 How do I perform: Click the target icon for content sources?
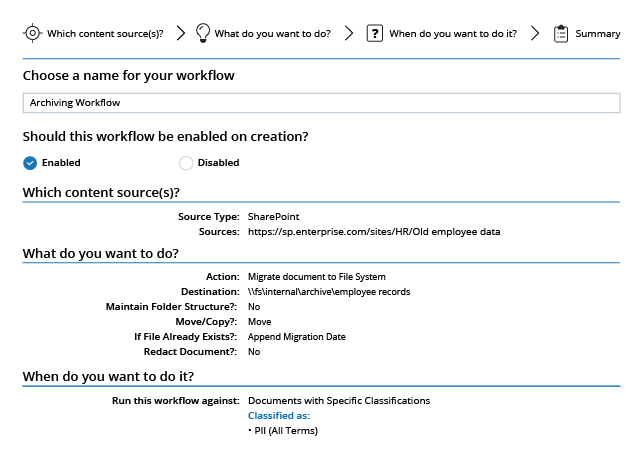[32, 33]
